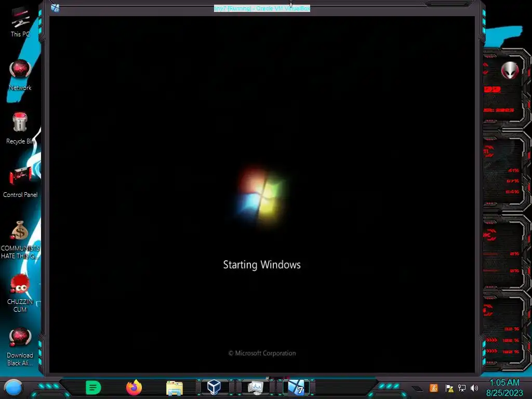The image size is (532, 399).
Task: Open the green notes app on the taskbar
Action: click(94, 388)
